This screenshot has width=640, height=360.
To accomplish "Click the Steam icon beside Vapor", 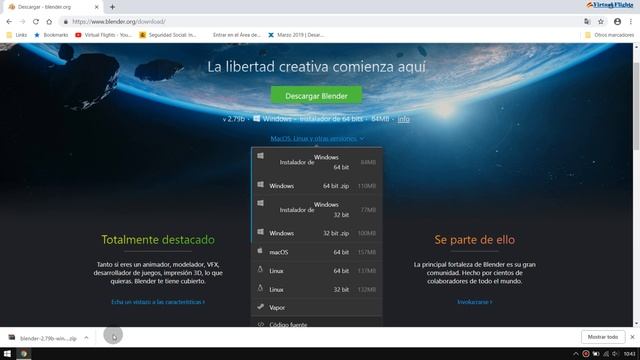I will [x=260, y=307].
